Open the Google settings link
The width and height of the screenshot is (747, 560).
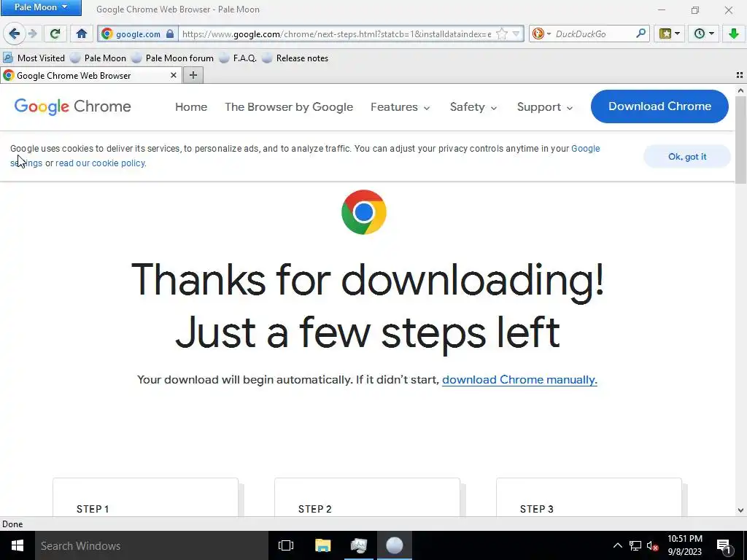[x=586, y=149]
